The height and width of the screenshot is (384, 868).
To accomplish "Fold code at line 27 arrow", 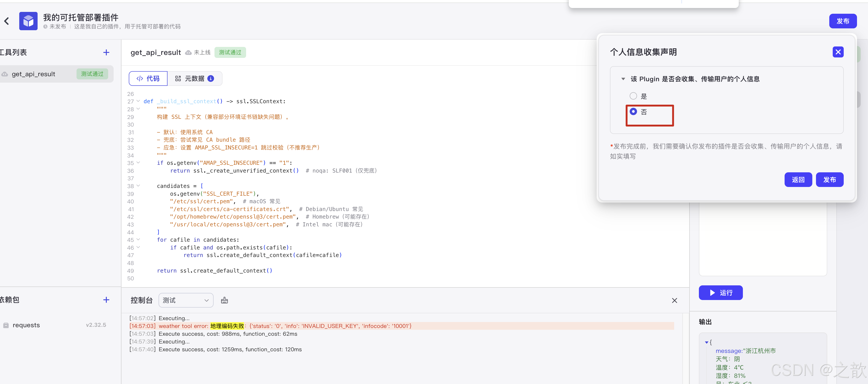I will click(x=138, y=101).
